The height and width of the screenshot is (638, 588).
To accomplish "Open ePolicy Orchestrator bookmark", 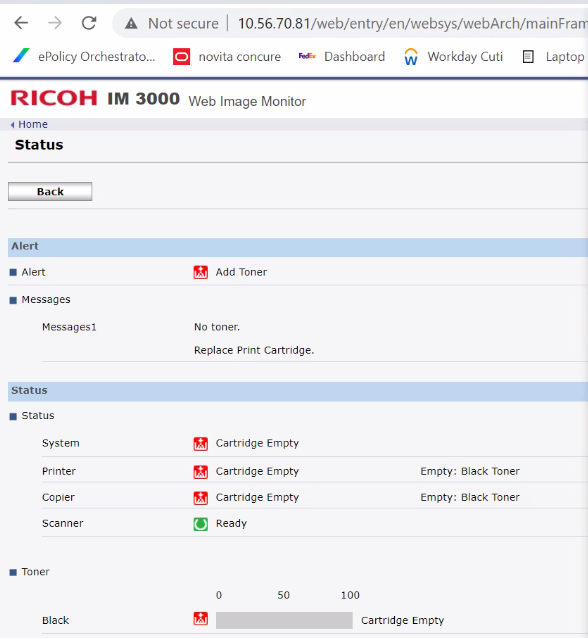I will pos(84,57).
